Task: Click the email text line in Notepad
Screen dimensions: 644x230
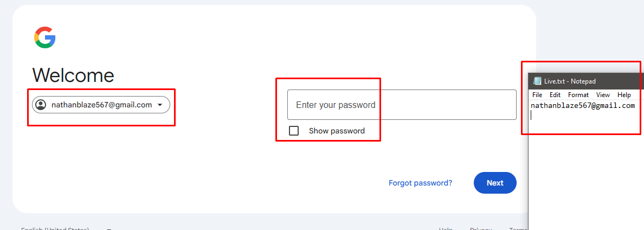Action: pyautogui.click(x=582, y=106)
